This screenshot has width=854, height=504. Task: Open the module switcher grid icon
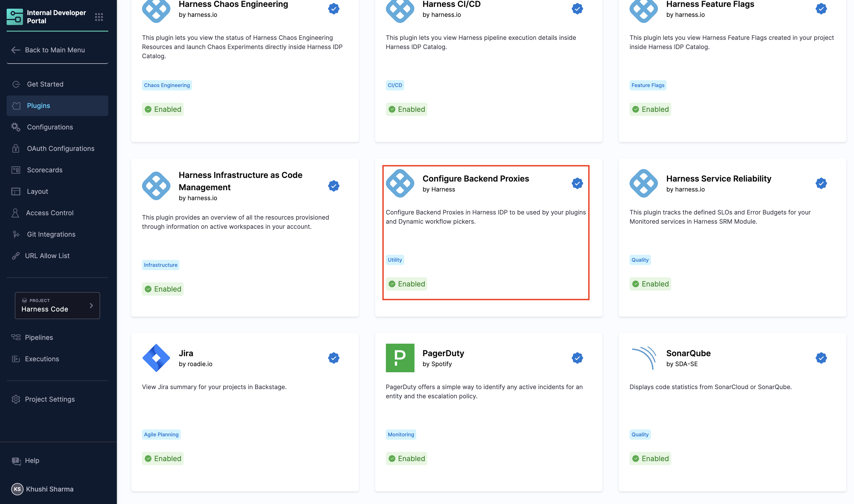[99, 17]
